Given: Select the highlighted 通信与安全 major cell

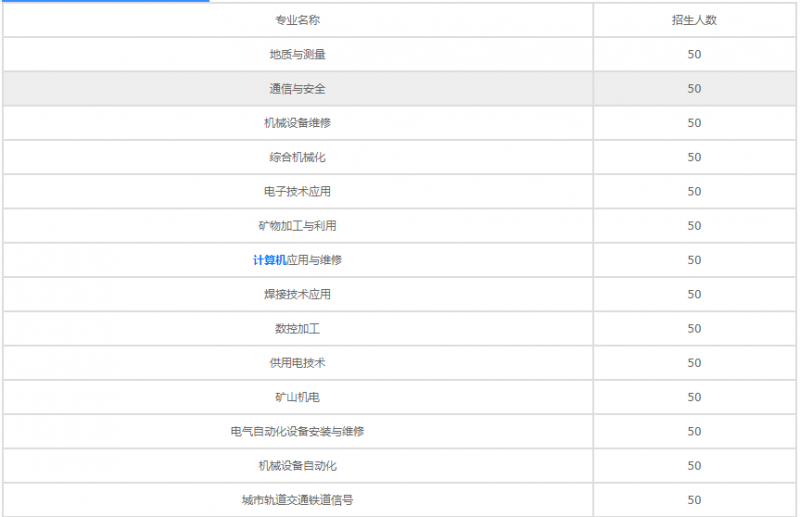Looking at the screenshot, I should [297, 89].
